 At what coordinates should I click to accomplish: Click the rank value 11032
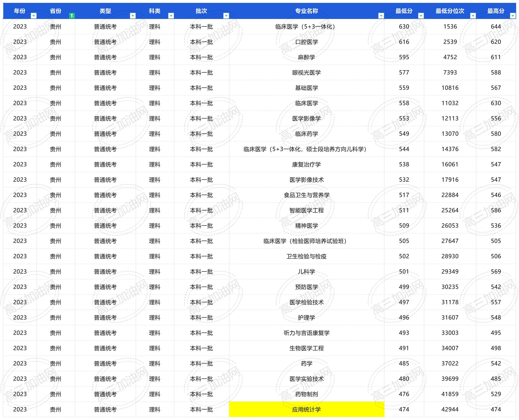(x=450, y=103)
